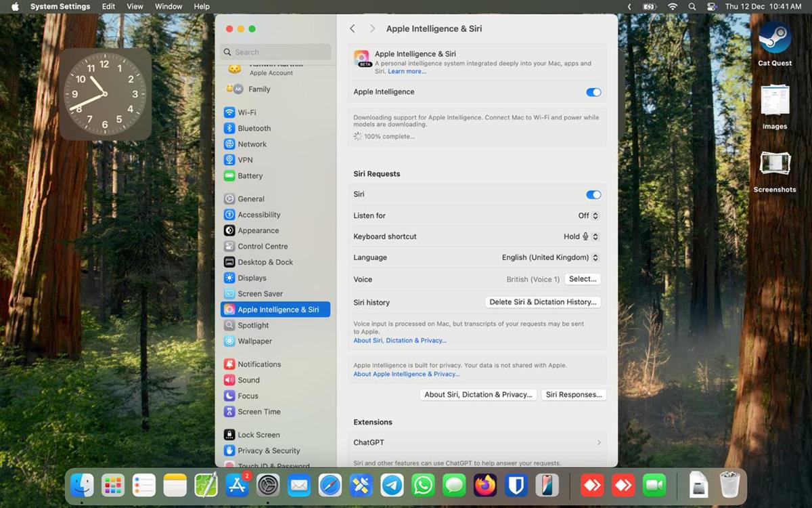
Task: Select Notifications in the sidebar
Action: 258,364
